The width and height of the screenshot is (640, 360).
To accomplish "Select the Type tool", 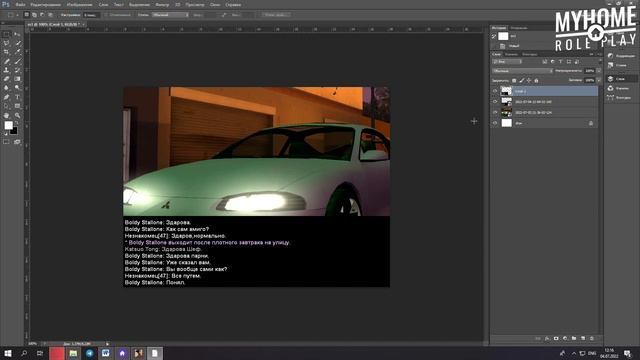I will click(17, 97).
